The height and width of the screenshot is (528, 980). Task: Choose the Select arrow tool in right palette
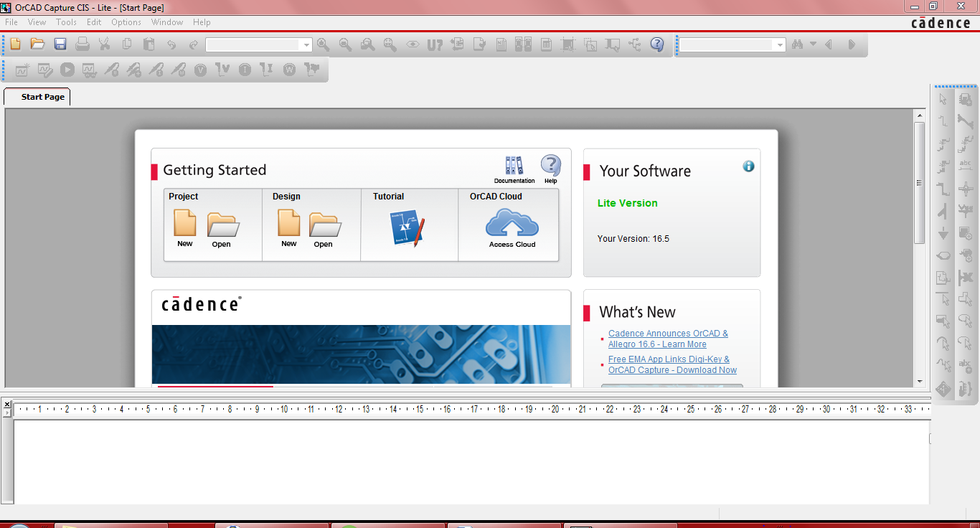tap(943, 100)
